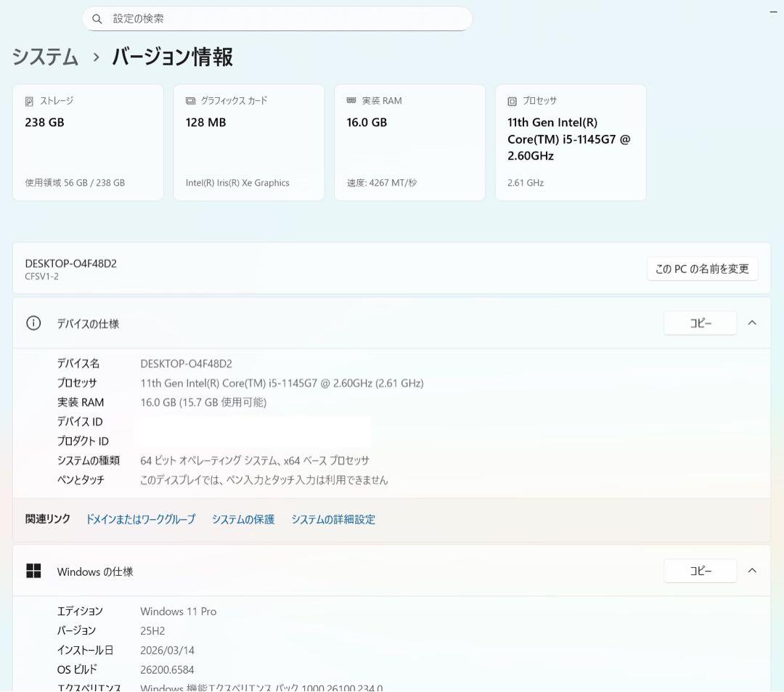Select the 2.61 GHz processor card text
Image resolution: width=784 pixels, height=692 pixels.
[x=526, y=183]
